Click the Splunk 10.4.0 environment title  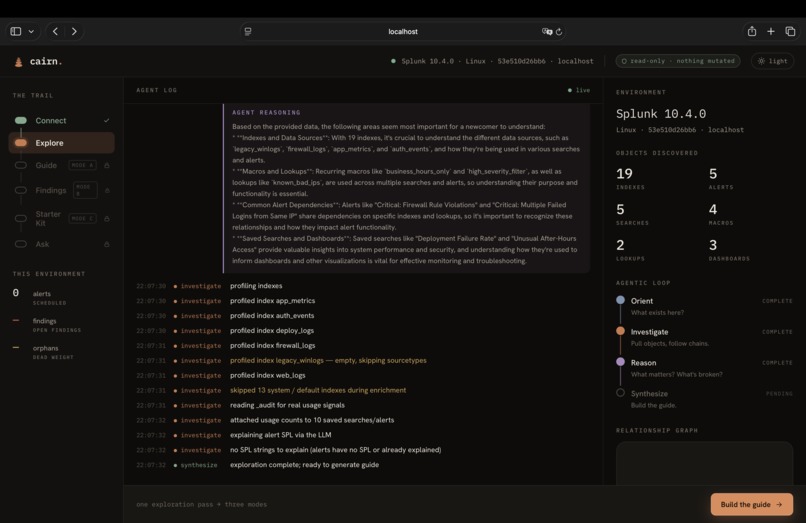[x=661, y=114]
